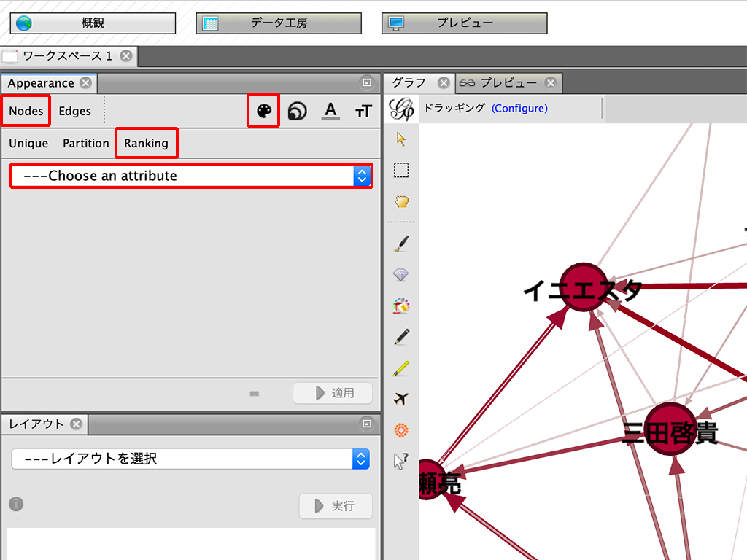Toggle Nodes element mode
This screenshot has height=560, width=747.
click(x=26, y=111)
